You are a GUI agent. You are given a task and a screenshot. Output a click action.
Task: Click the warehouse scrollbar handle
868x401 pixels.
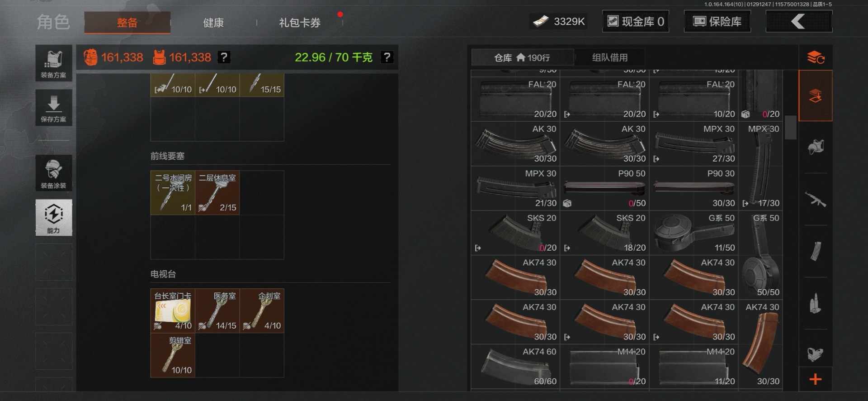pyautogui.click(x=790, y=128)
